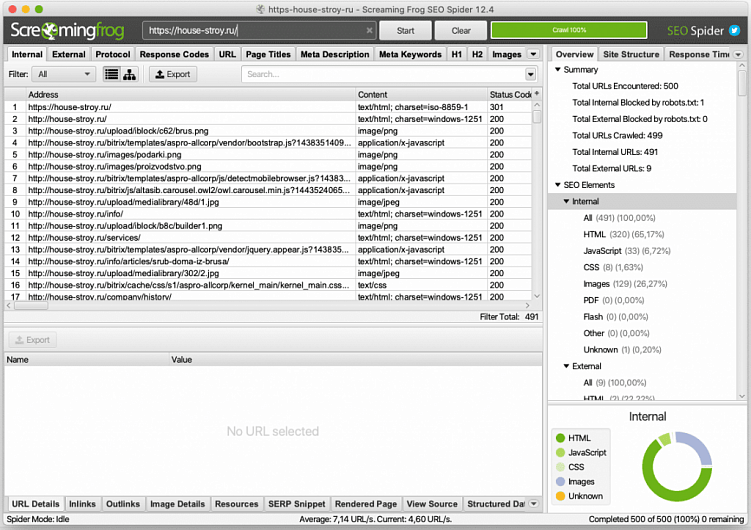Open the search options dropdown arrow
Viewport: 751px width, 530px height.
coord(530,74)
